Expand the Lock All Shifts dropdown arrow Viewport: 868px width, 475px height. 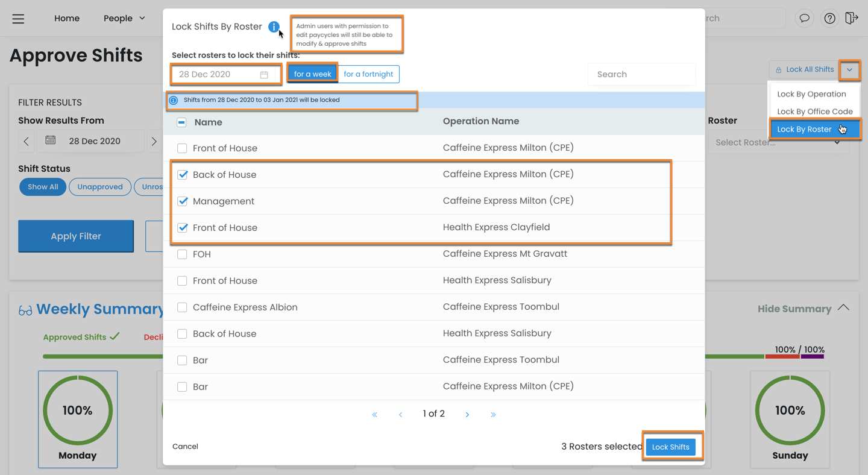[x=849, y=70]
